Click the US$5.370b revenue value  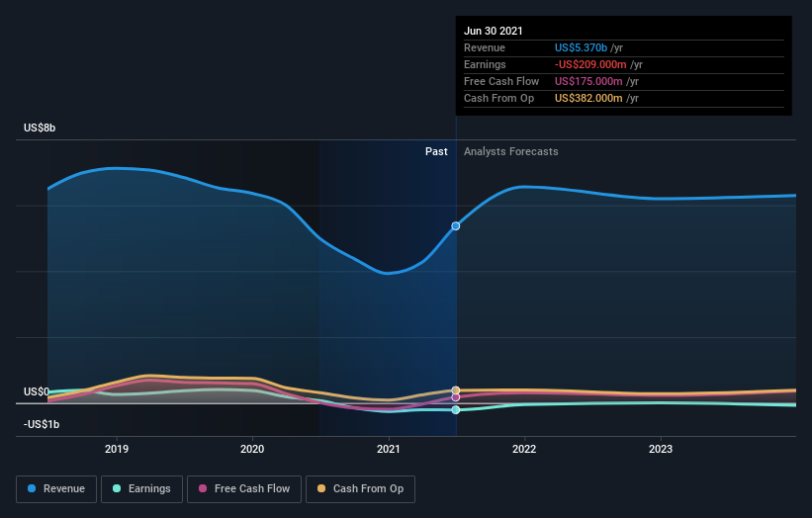(x=581, y=47)
